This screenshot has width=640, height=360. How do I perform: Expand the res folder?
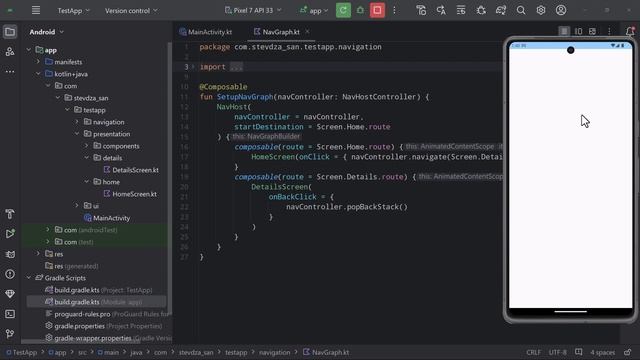(x=38, y=253)
